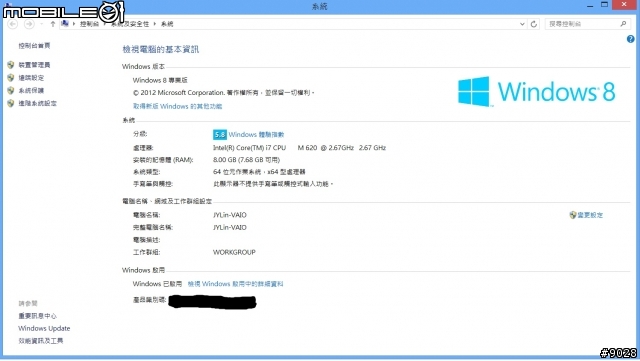Screen dimensions: 640x361
Task: Click shield icon beside 遠端設定
Action: 11,78
